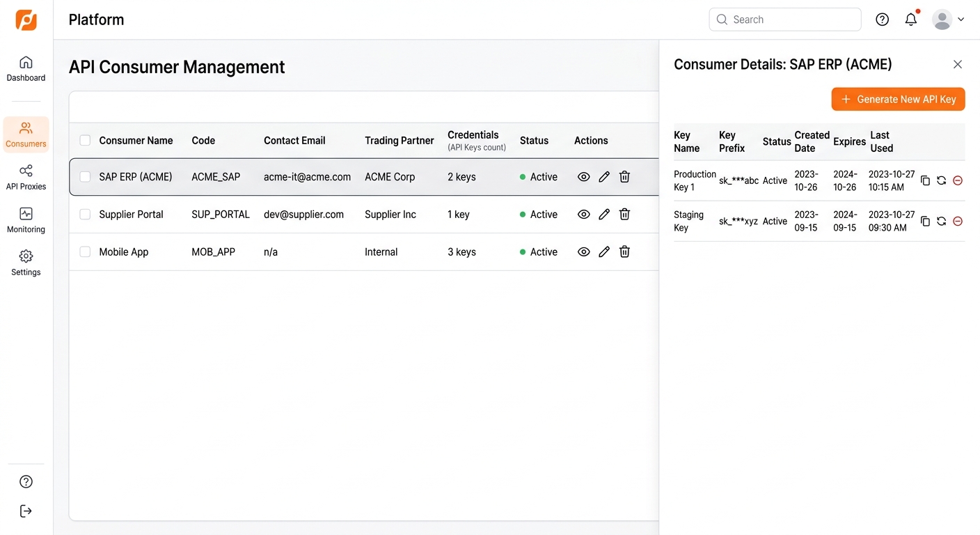980x535 pixels.
Task: Click Generate New API Key button
Action: click(x=898, y=99)
